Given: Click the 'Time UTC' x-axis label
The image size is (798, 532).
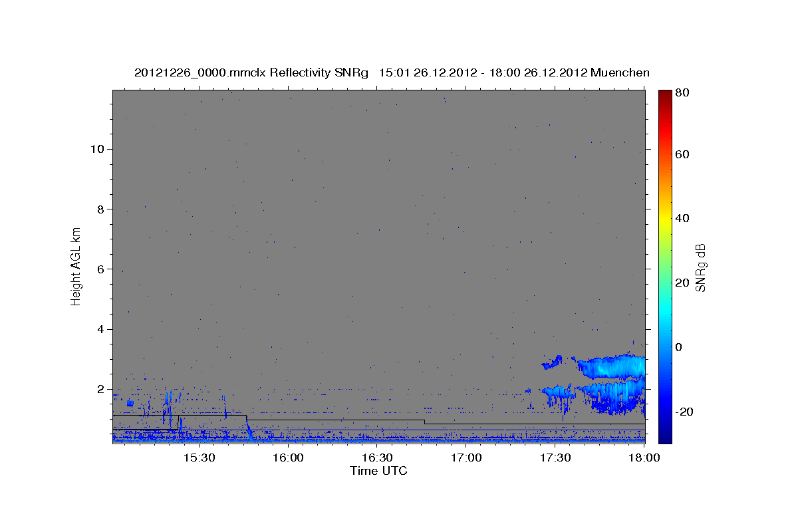Looking at the screenshot, I should (x=378, y=471).
